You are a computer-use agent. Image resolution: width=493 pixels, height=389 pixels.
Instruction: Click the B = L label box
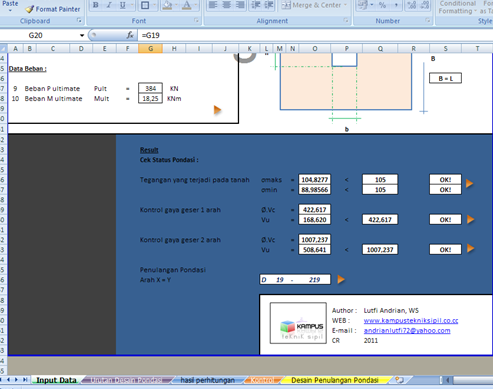[445, 78]
